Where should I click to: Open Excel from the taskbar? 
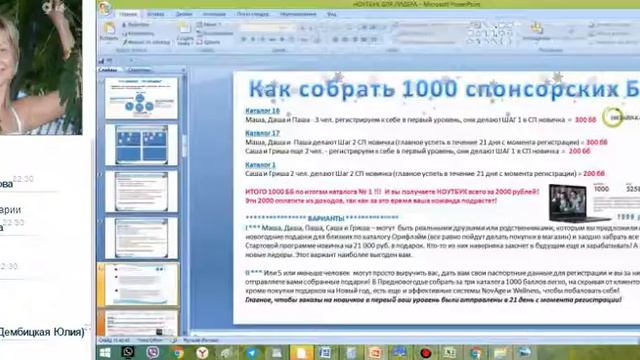tap(449, 353)
